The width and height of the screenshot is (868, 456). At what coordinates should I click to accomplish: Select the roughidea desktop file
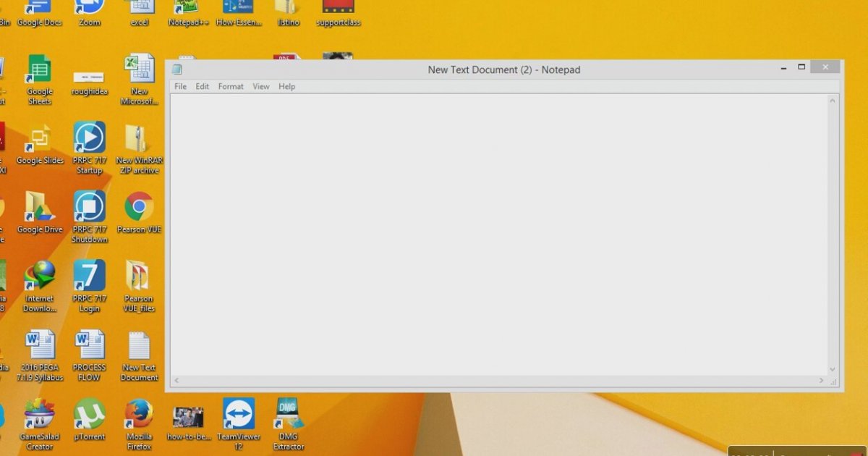[x=90, y=83]
